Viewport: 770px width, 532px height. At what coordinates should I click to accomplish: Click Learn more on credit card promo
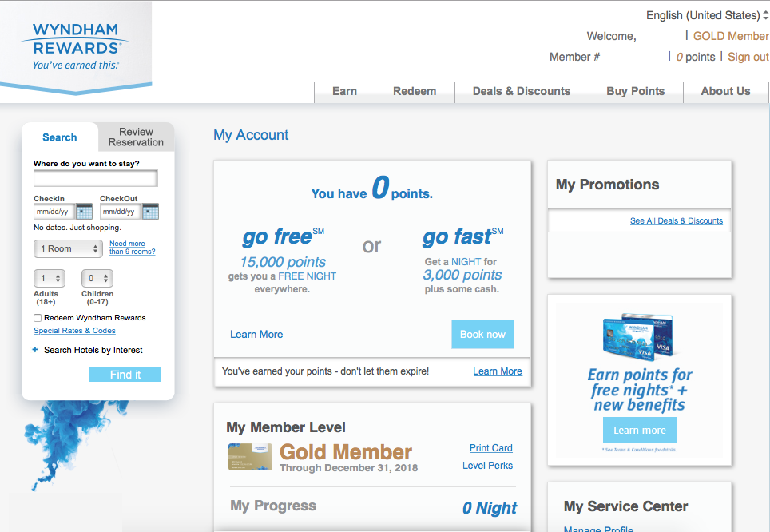tap(639, 431)
